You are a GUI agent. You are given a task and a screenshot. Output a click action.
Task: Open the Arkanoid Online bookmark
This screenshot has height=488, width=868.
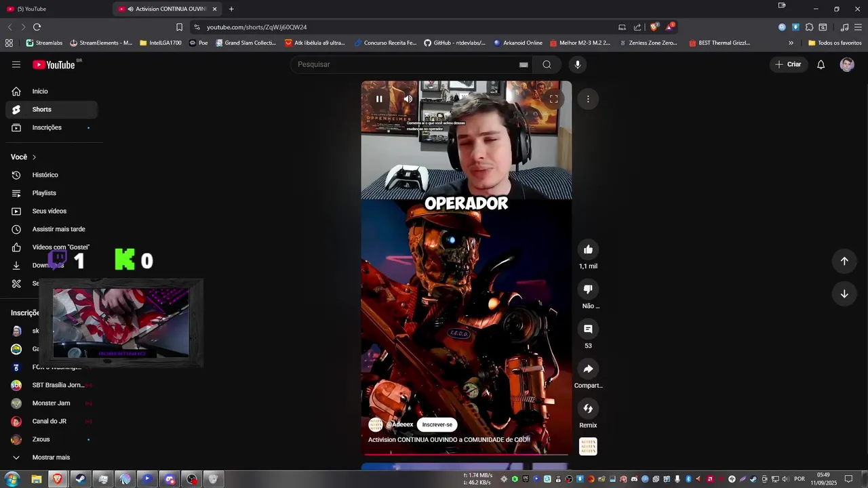pyautogui.click(x=518, y=43)
